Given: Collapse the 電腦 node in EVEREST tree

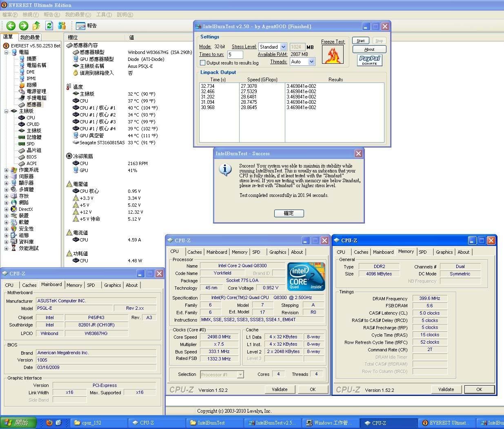Looking at the screenshot, I should [7, 52].
